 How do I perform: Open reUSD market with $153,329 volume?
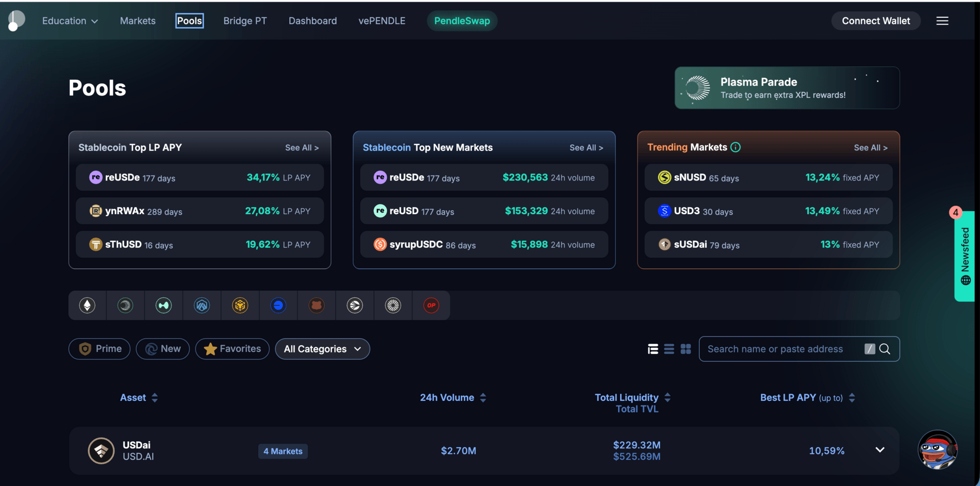(x=484, y=211)
